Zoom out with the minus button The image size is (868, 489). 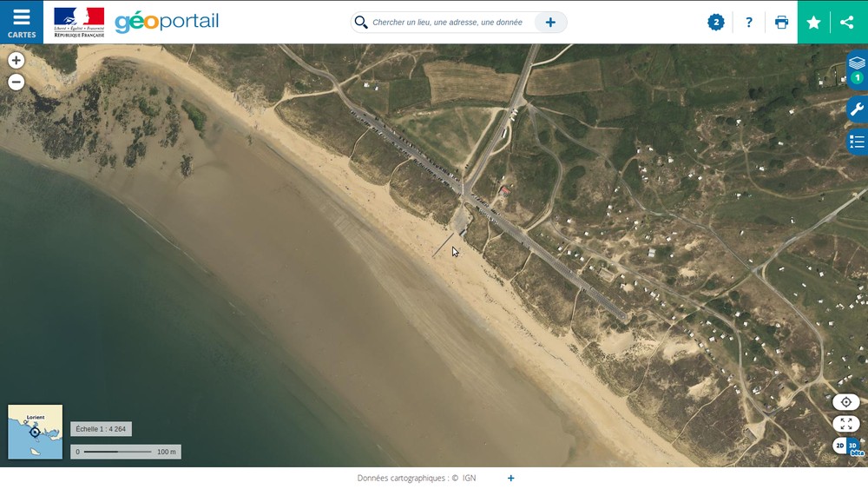click(x=16, y=83)
